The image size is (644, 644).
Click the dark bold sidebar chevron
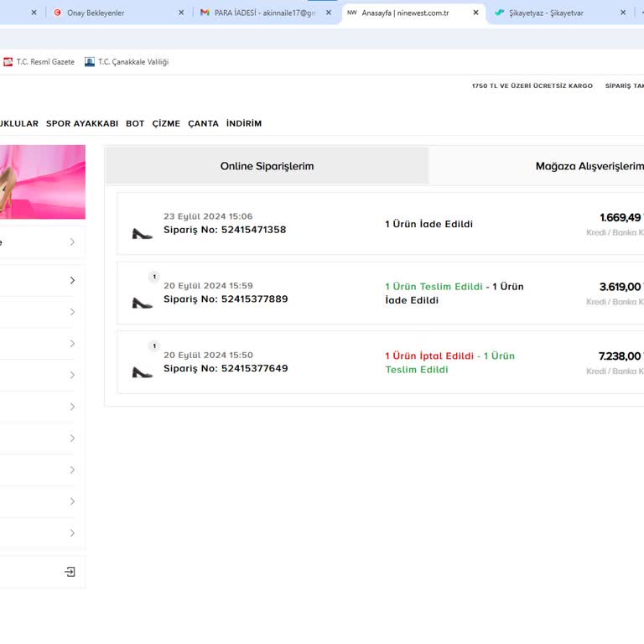pyautogui.click(x=72, y=281)
